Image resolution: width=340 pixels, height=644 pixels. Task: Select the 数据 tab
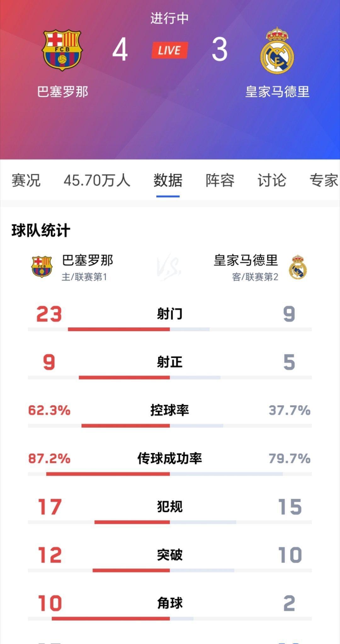168,180
